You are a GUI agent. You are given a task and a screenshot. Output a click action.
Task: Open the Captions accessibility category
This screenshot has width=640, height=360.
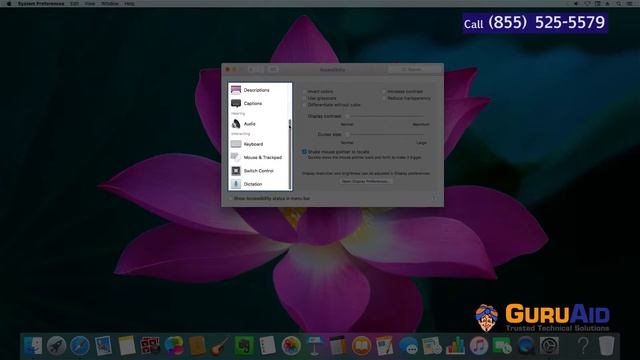tap(260, 103)
